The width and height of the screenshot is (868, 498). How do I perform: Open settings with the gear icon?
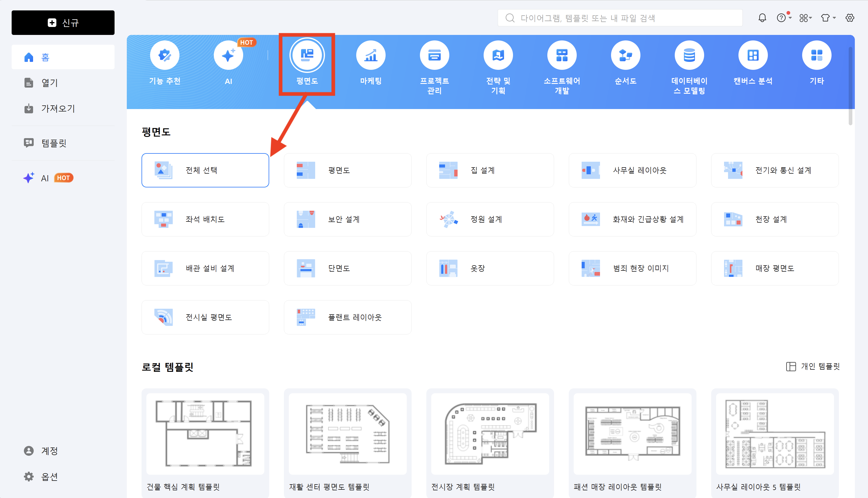(x=850, y=18)
